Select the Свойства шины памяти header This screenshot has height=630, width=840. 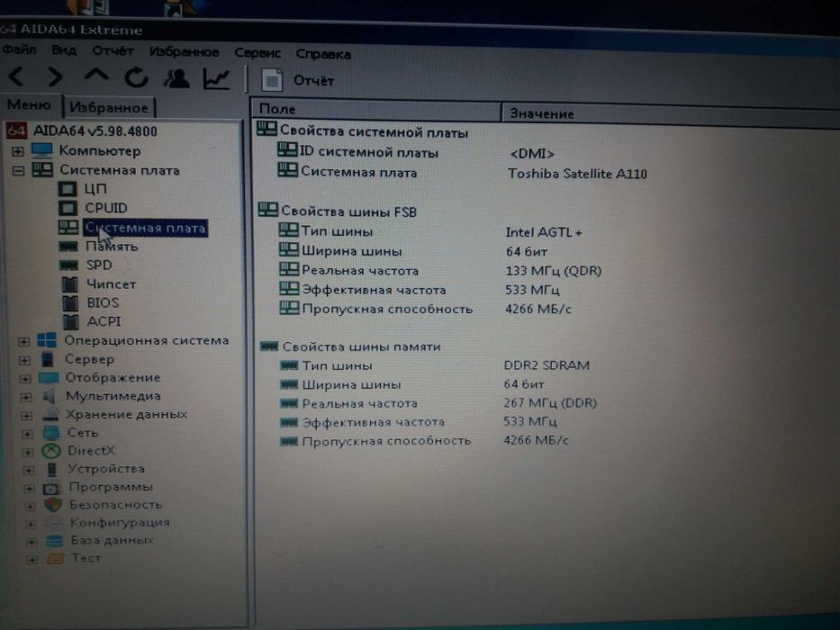click(x=362, y=346)
